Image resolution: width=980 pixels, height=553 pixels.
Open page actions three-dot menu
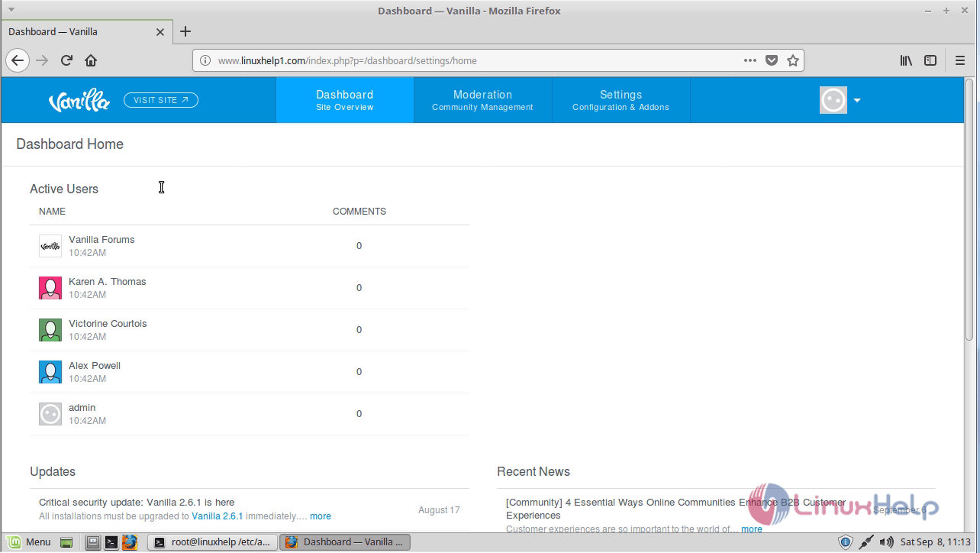(750, 60)
